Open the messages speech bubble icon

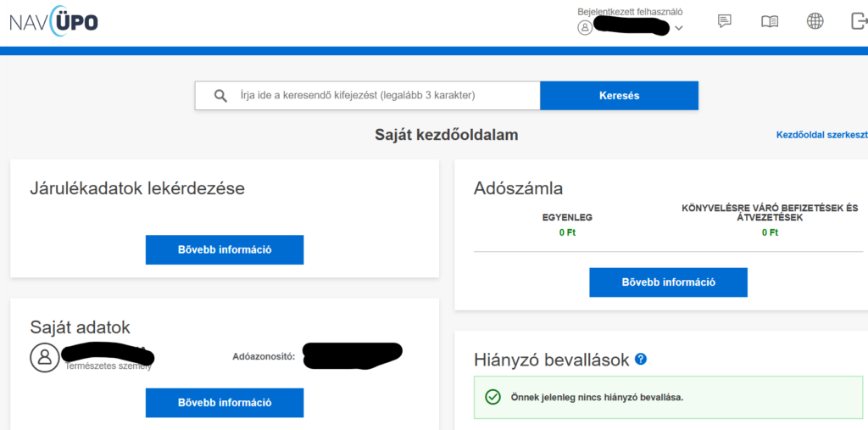724,22
